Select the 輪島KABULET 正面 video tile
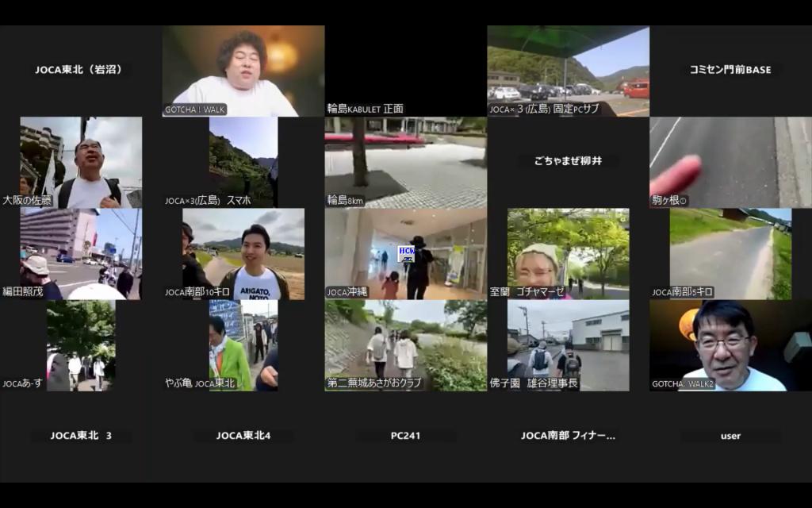 pos(406,71)
